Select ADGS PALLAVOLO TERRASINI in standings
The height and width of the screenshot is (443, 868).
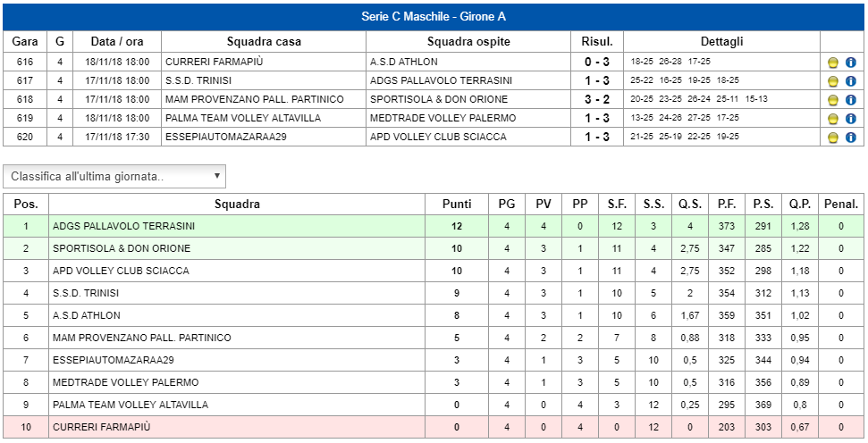[x=123, y=226]
